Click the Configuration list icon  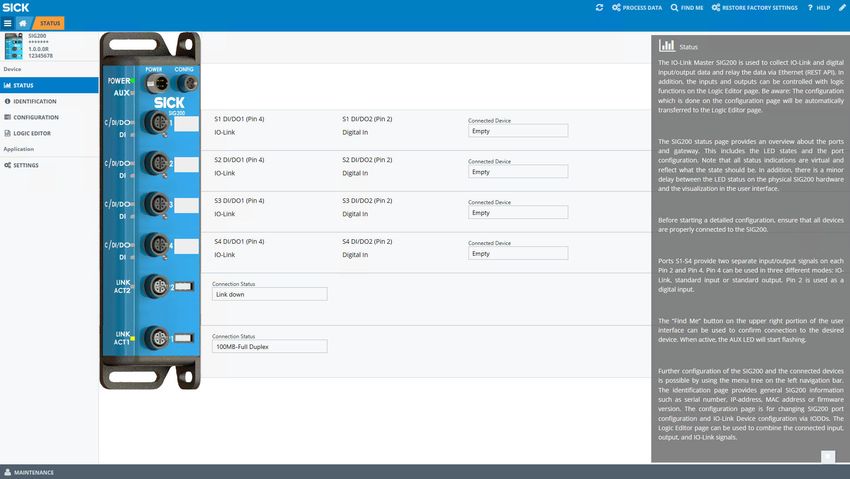(x=7, y=117)
